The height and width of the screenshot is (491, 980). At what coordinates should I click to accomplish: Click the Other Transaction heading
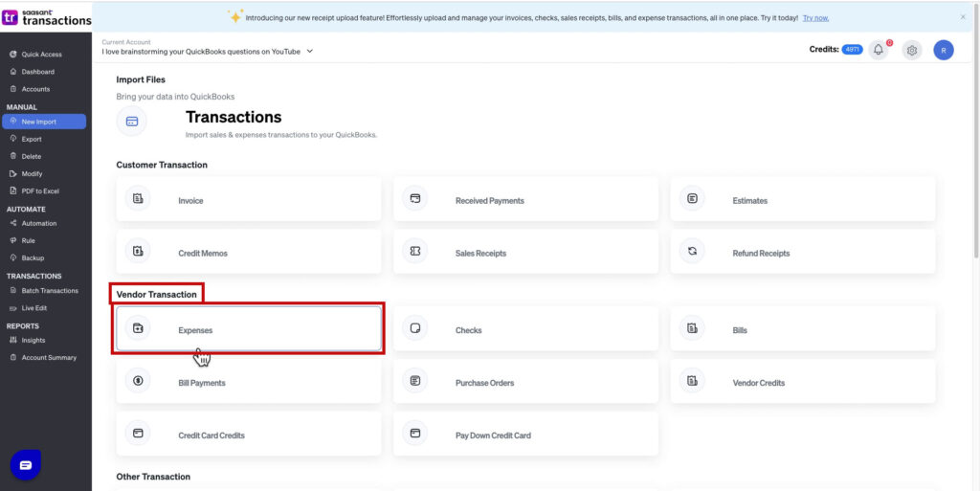[x=153, y=477]
